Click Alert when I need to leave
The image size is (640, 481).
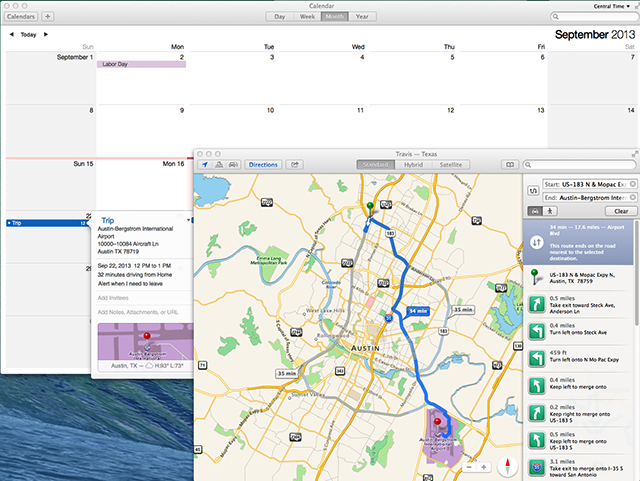130,284
